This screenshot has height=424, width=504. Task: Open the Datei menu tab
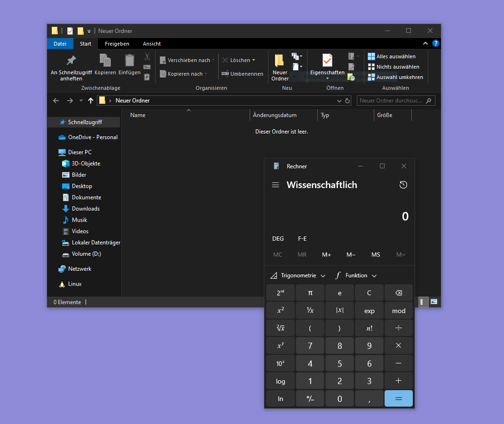[x=60, y=44]
